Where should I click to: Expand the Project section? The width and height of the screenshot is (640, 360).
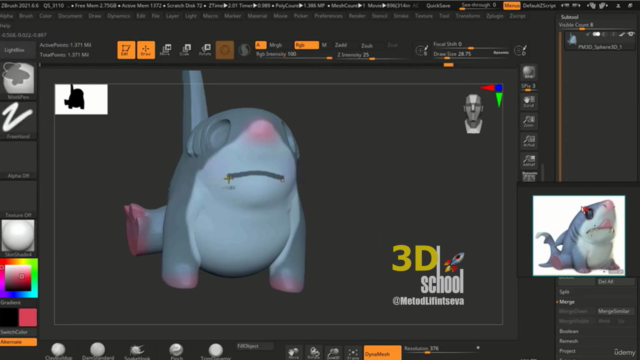(567, 351)
